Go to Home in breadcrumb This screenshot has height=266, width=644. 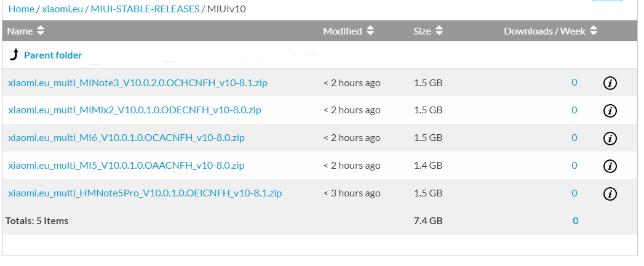click(x=21, y=9)
